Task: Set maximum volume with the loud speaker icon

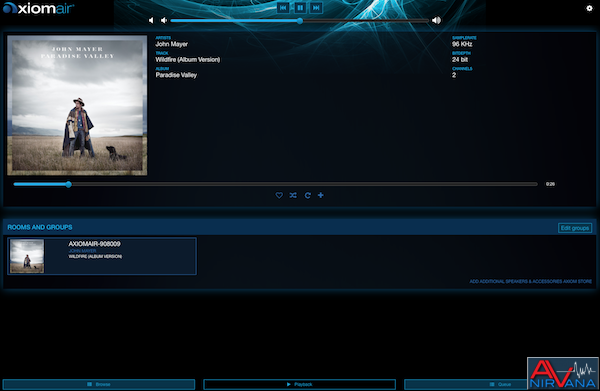Action: 436,20
